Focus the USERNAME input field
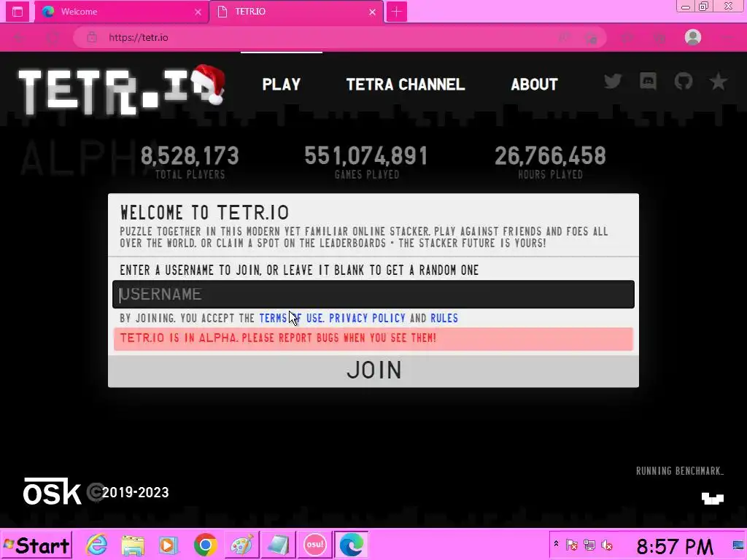The height and width of the screenshot is (560, 747). point(373,295)
